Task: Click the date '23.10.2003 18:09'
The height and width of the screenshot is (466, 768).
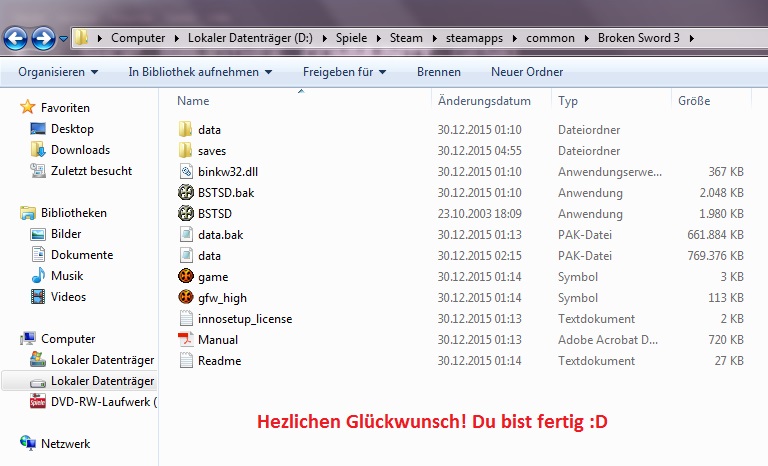Action: (x=480, y=214)
